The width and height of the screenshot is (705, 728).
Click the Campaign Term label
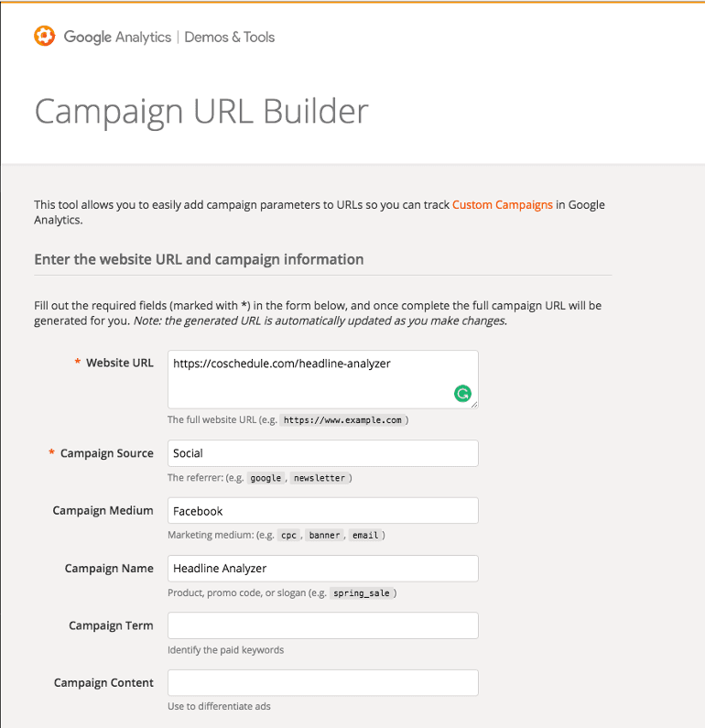coord(111,625)
